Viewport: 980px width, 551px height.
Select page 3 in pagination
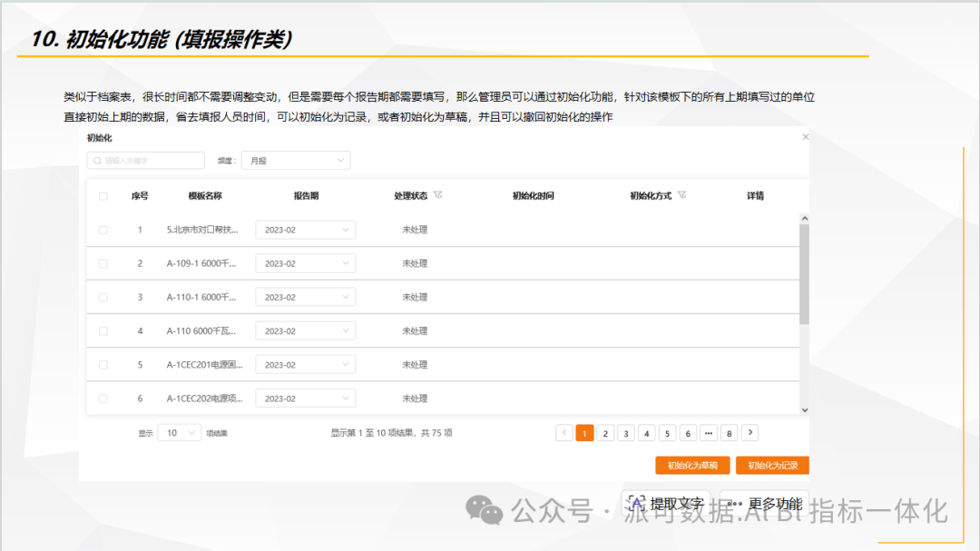click(625, 433)
